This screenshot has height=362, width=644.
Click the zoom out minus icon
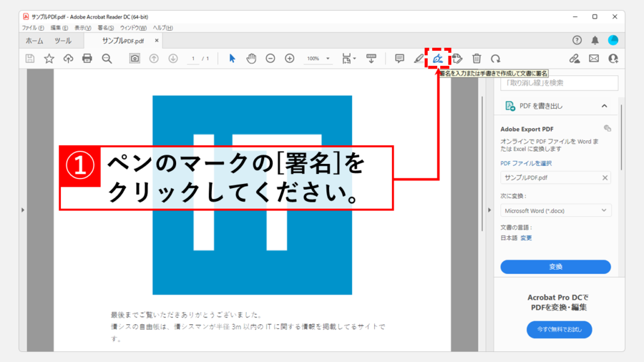tap(270, 58)
